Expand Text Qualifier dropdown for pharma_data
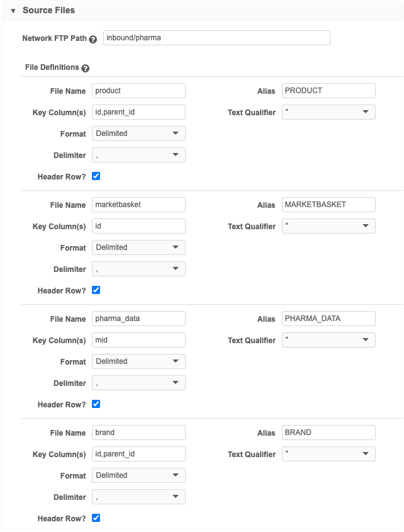 pyautogui.click(x=328, y=340)
